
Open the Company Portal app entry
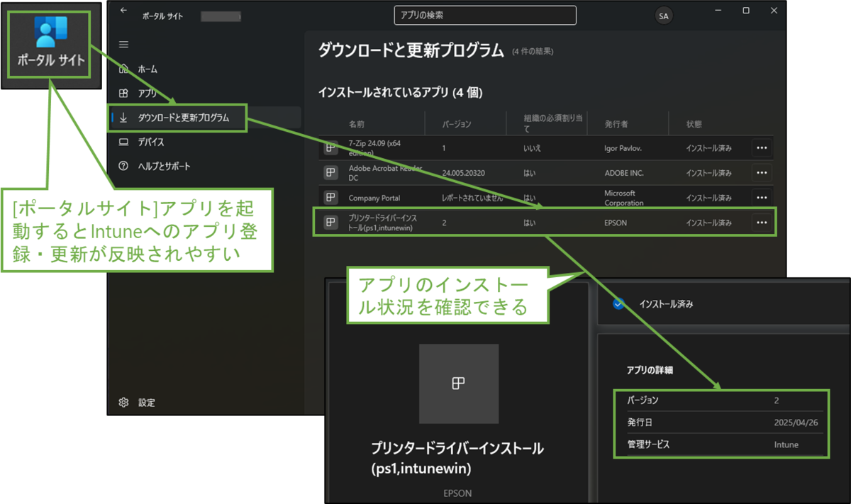(374, 198)
